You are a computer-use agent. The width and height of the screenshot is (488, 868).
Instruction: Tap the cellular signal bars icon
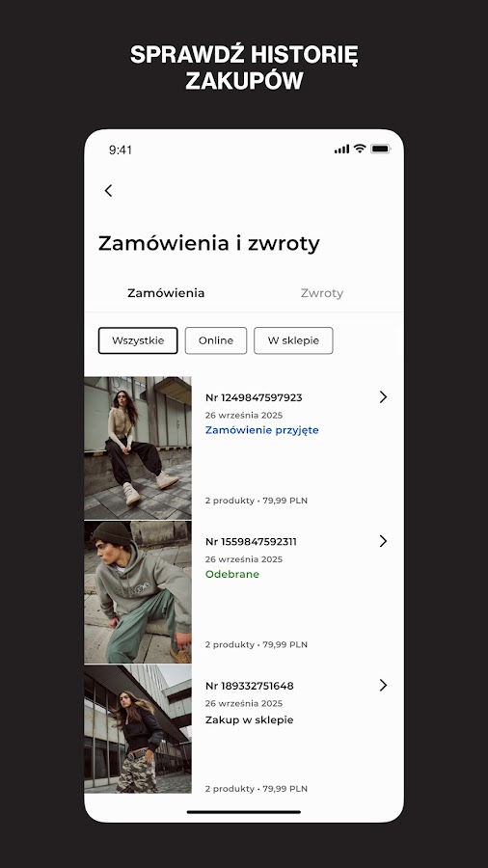[x=342, y=149]
